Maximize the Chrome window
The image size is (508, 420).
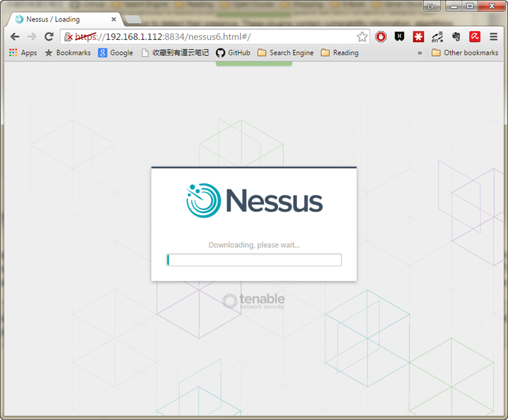(470, 6)
